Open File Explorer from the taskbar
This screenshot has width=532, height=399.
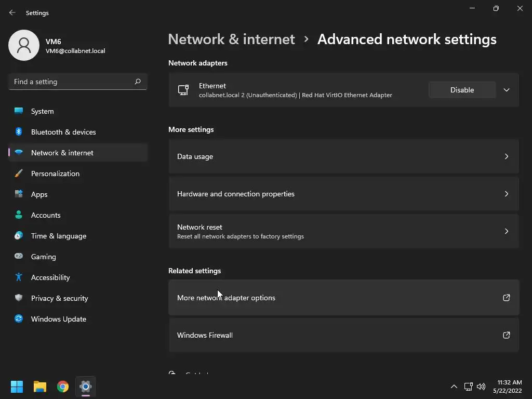click(x=40, y=387)
